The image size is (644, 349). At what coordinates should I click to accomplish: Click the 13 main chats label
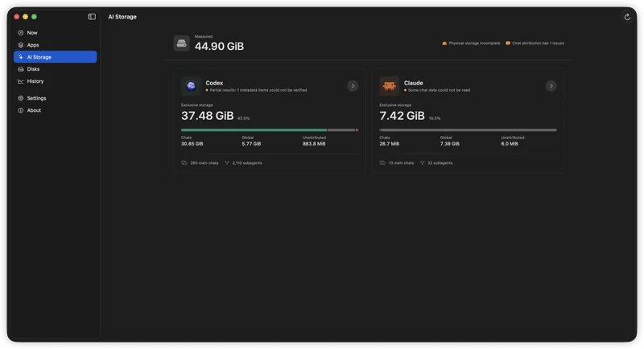point(401,163)
